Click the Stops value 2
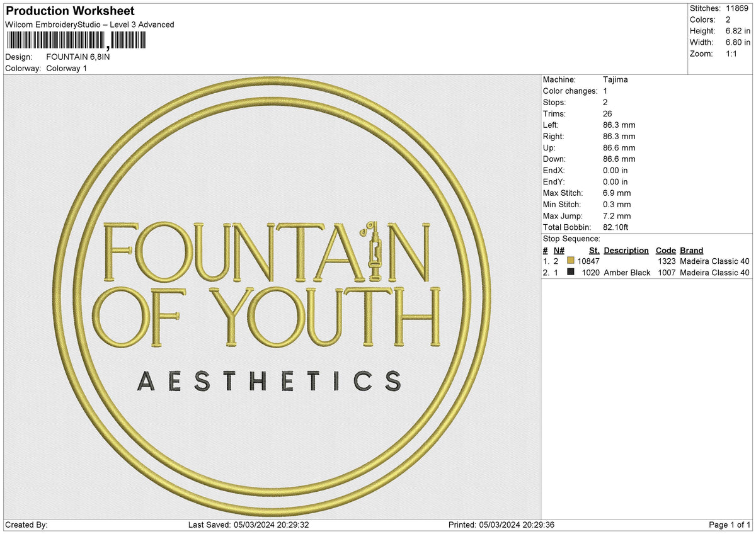Image resolution: width=756 pixels, height=534 pixels. click(x=605, y=102)
